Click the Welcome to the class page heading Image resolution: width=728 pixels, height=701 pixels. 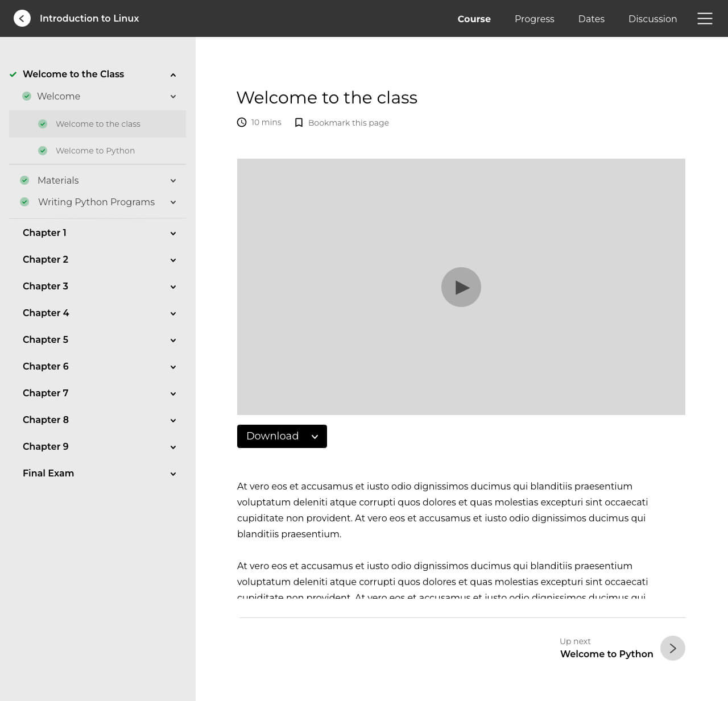click(x=327, y=97)
